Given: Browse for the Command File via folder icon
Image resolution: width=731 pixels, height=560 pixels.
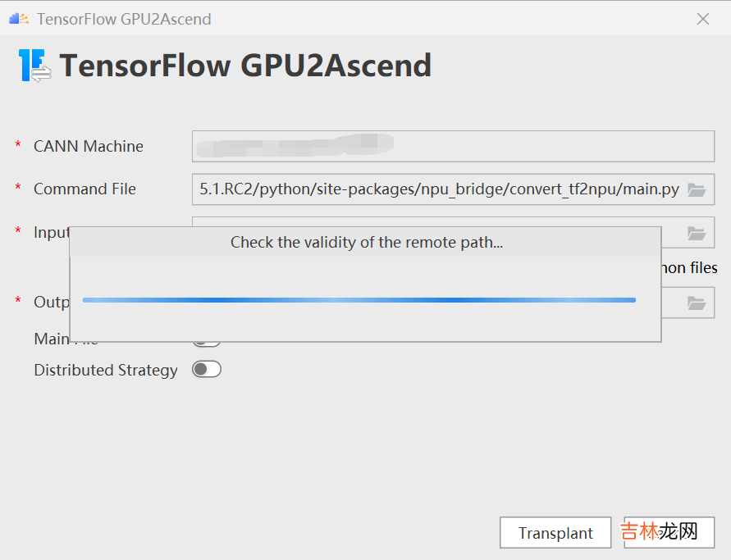Looking at the screenshot, I should [697, 189].
